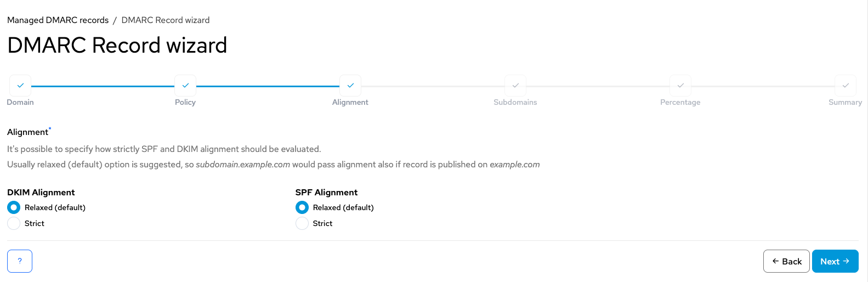
Task: Click the Policy step checkmark icon
Action: point(185,86)
